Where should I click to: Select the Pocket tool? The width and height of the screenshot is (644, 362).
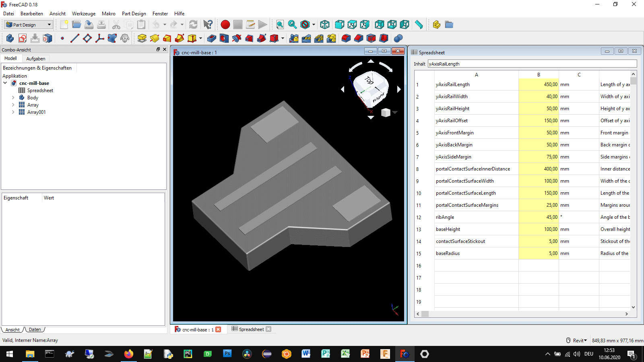212,38
